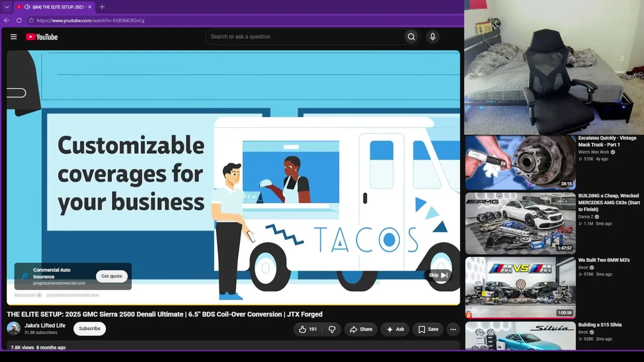Open Jake's Lifted Life channel avatar
The height and width of the screenshot is (362, 644).
click(x=14, y=329)
